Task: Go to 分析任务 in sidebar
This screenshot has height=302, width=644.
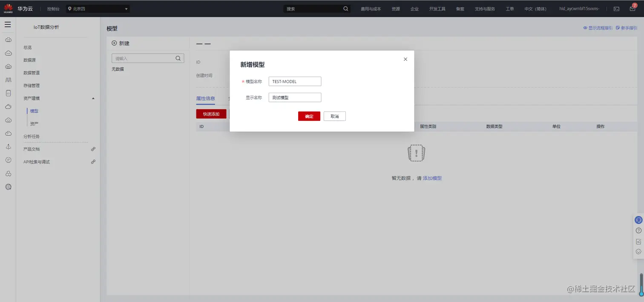Action: 32,137
